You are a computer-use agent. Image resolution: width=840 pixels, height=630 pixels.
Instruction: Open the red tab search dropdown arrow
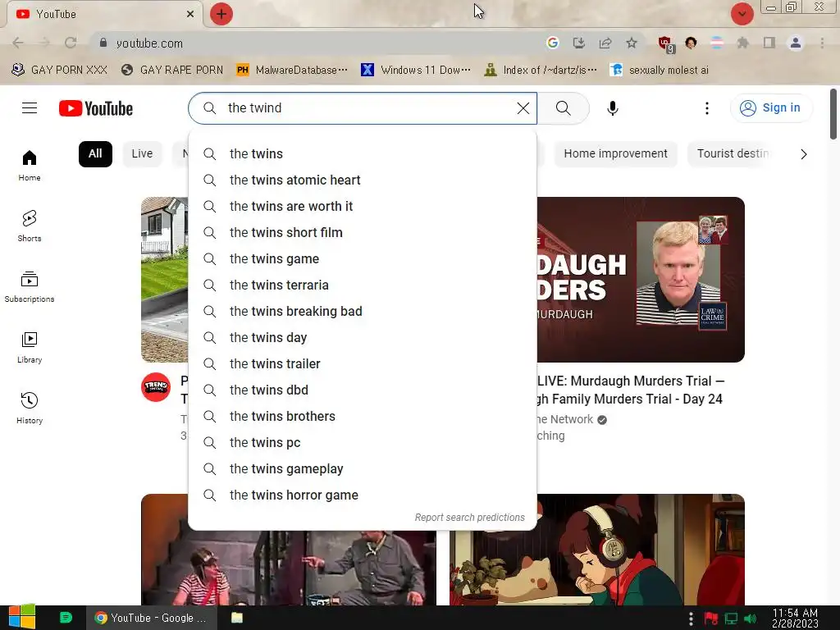[742, 14]
